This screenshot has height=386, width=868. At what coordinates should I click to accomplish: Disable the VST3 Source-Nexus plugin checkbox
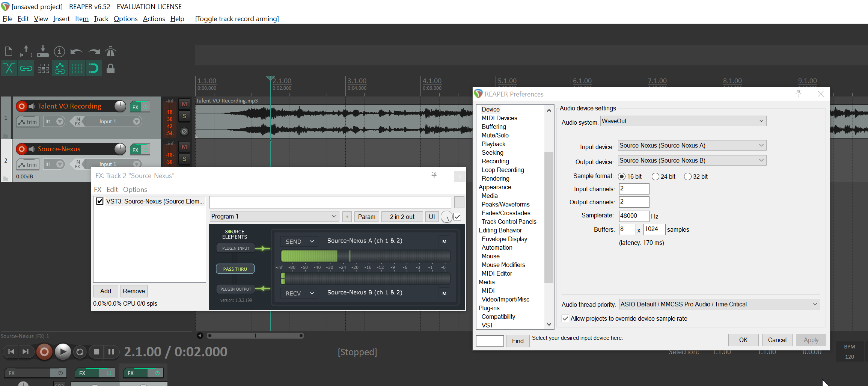100,201
